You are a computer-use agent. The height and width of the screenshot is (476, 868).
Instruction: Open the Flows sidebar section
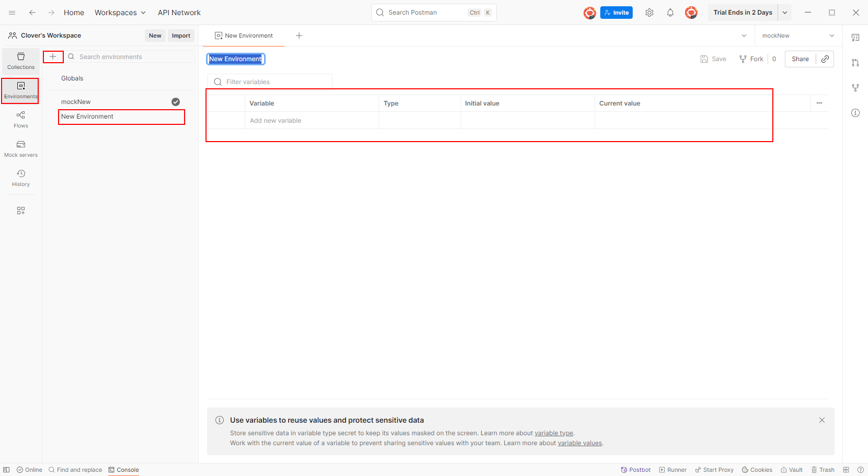pos(21,120)
